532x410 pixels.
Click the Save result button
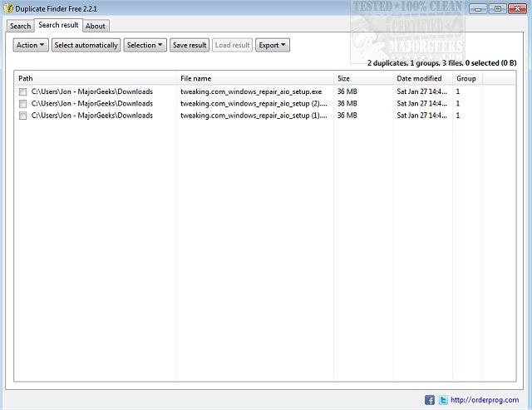tap(190, 45)
